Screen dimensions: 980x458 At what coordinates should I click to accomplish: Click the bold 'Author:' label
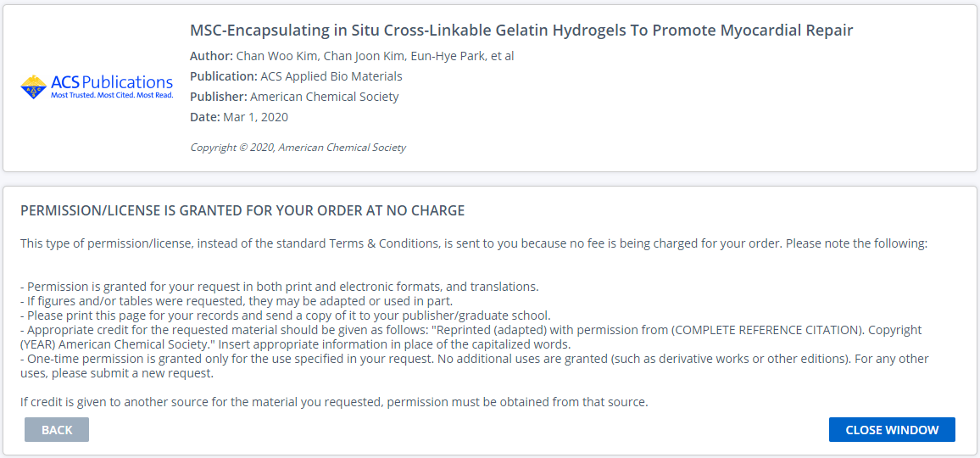209,56
